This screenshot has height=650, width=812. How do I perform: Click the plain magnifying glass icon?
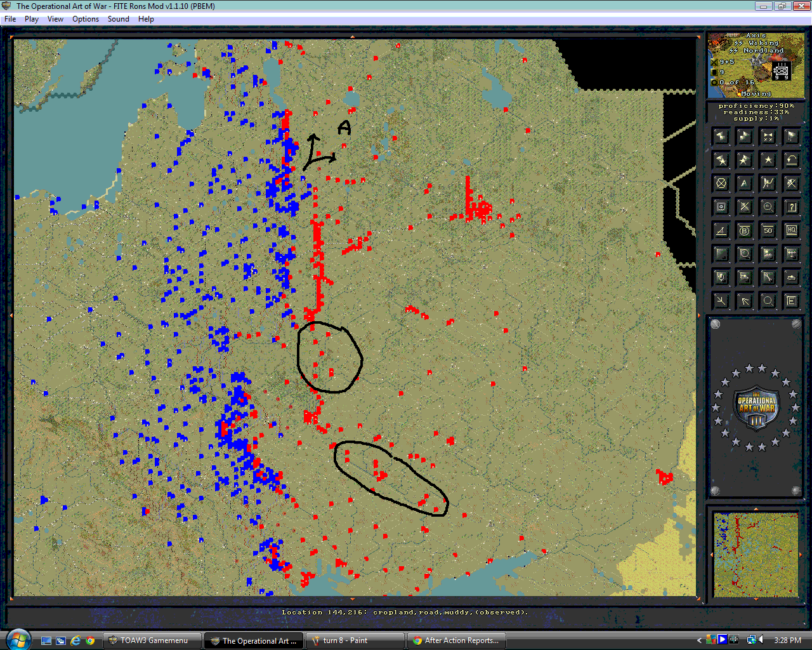tap(768, 301)
